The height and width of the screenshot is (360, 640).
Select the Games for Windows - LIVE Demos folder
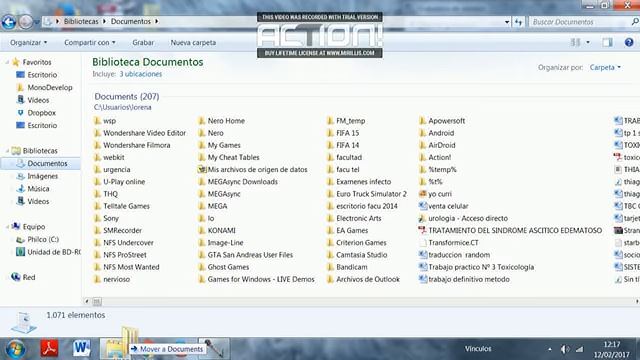point(256,279)
